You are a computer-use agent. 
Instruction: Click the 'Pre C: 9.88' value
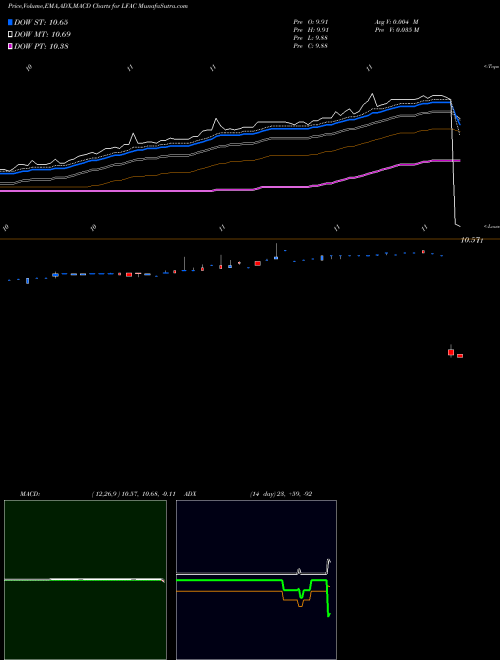(x=311, y=46)
